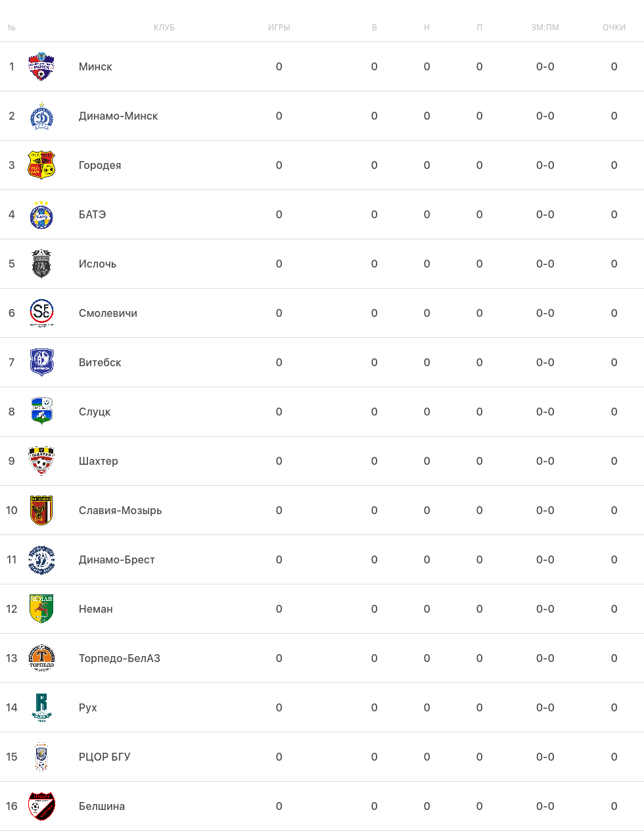Click the Минск club logo
Viewport: 644px width, 831px height.
coord(41,66)
